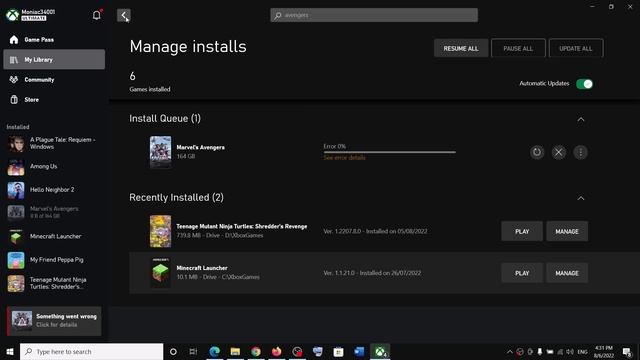Cancel the Marvel's Avengers install
640x360 pixels.
pos(558,152)
